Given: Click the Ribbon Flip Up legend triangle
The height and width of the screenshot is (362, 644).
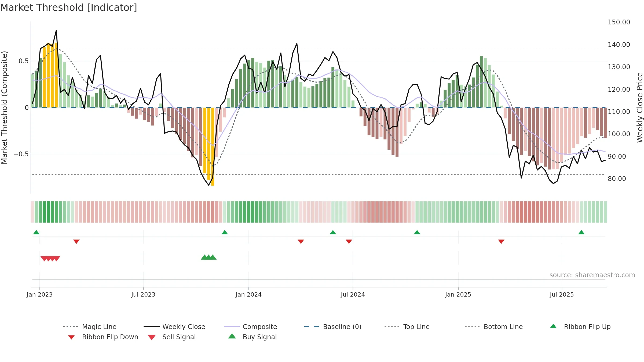Looking at the screenshot, I should coord(553,326).
